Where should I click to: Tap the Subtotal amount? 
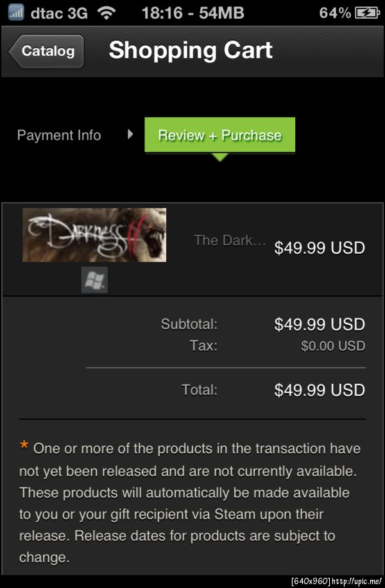coord(320,324)
